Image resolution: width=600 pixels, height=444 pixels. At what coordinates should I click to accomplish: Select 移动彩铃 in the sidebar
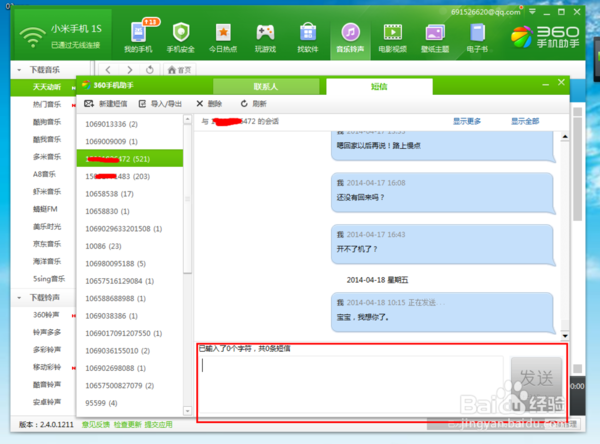pyautogui.click(x=47, y=367)
